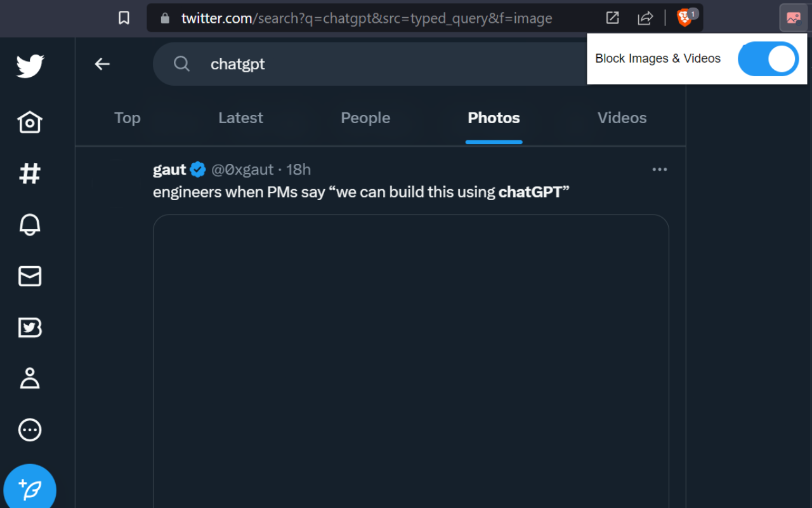Open the Videos results tab

[x=622, y=117]
